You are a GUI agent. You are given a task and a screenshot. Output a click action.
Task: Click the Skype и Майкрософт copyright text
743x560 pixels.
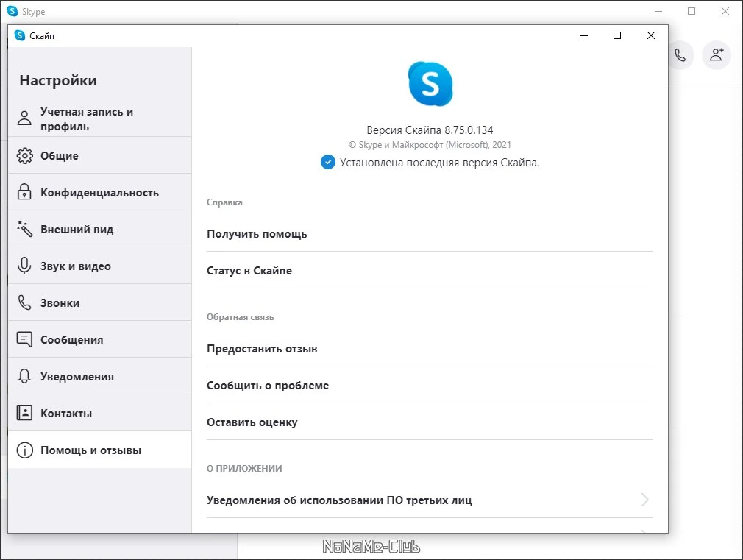[430, 145]
